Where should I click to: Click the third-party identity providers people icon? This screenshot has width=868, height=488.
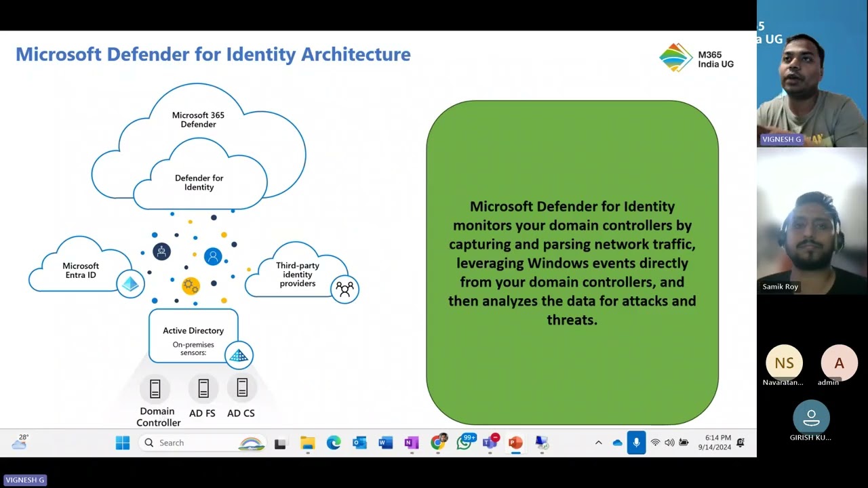(344, 289)
